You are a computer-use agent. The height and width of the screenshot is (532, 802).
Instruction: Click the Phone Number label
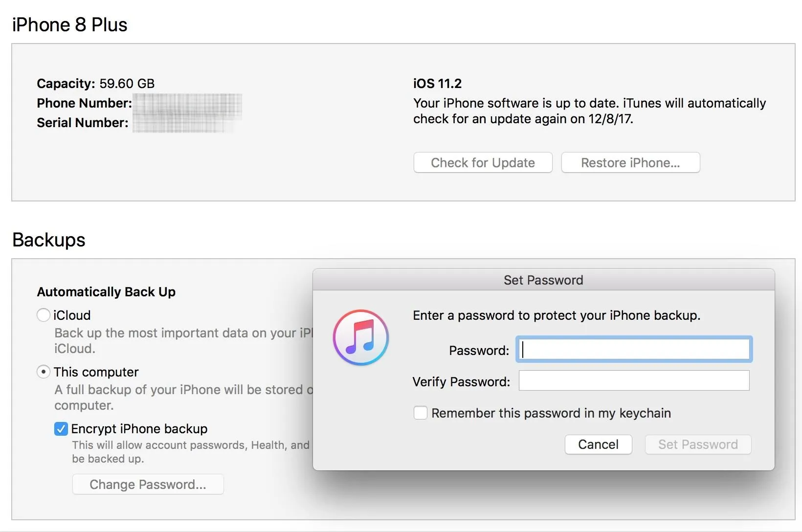tap(85, 103)
